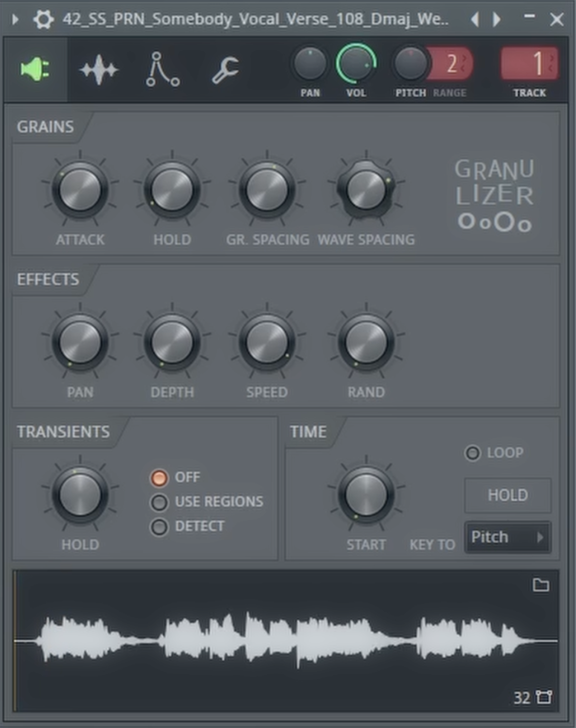Open the envelope routing tab

(x=162, y=69)
